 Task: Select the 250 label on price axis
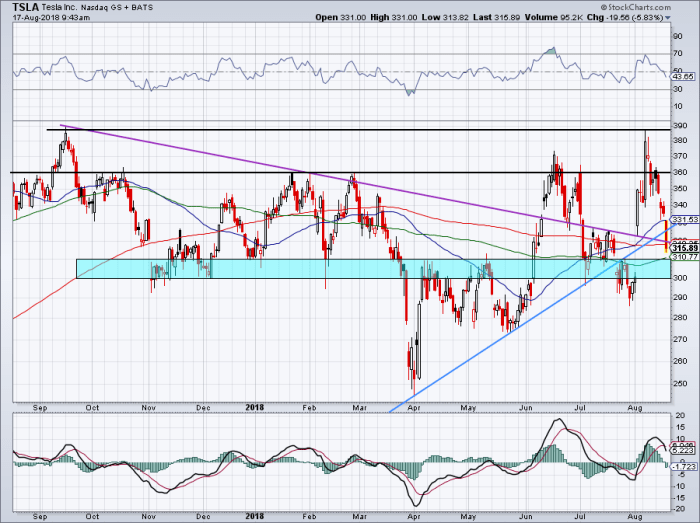[x=680, y=384]
